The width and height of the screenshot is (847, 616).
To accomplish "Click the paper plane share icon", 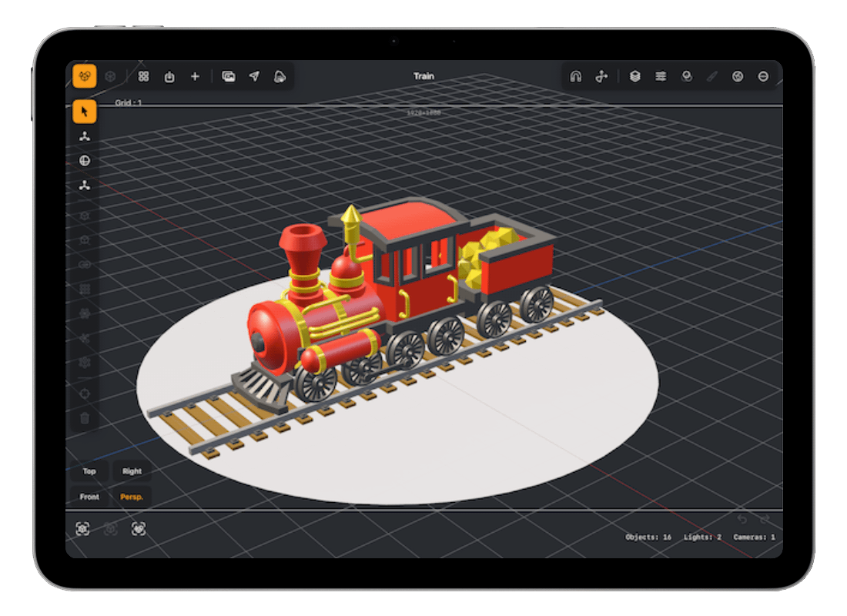I will pyautogui.click(x=254, y=77).
